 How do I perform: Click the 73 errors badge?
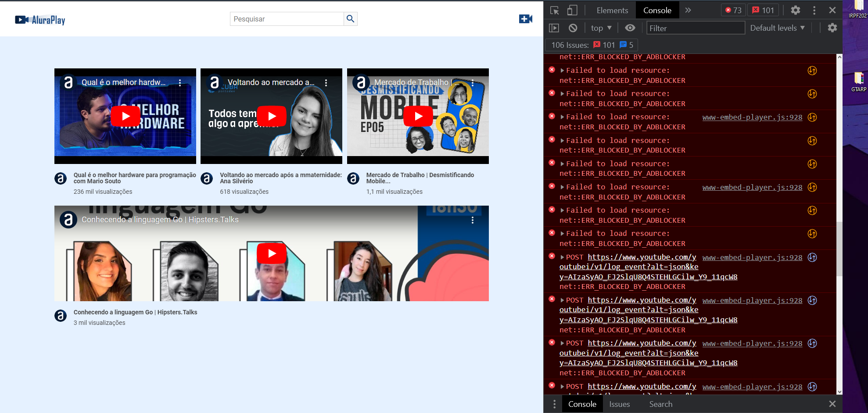click(733, 10)
